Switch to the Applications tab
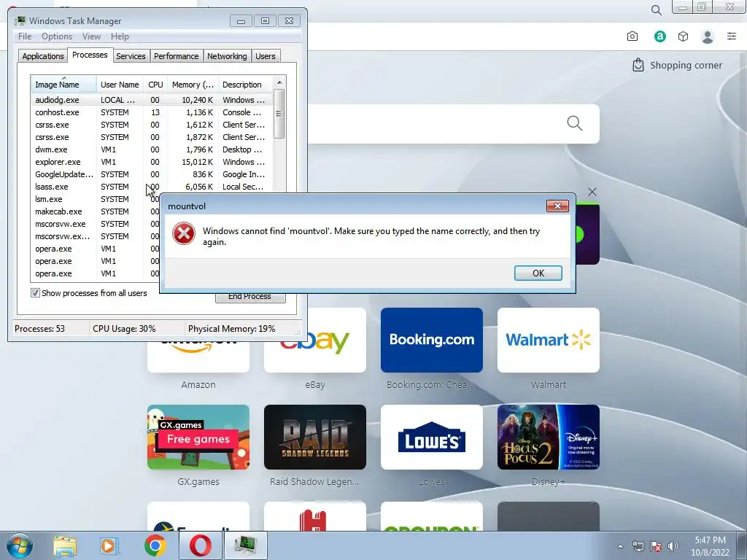 coord(43,56)
